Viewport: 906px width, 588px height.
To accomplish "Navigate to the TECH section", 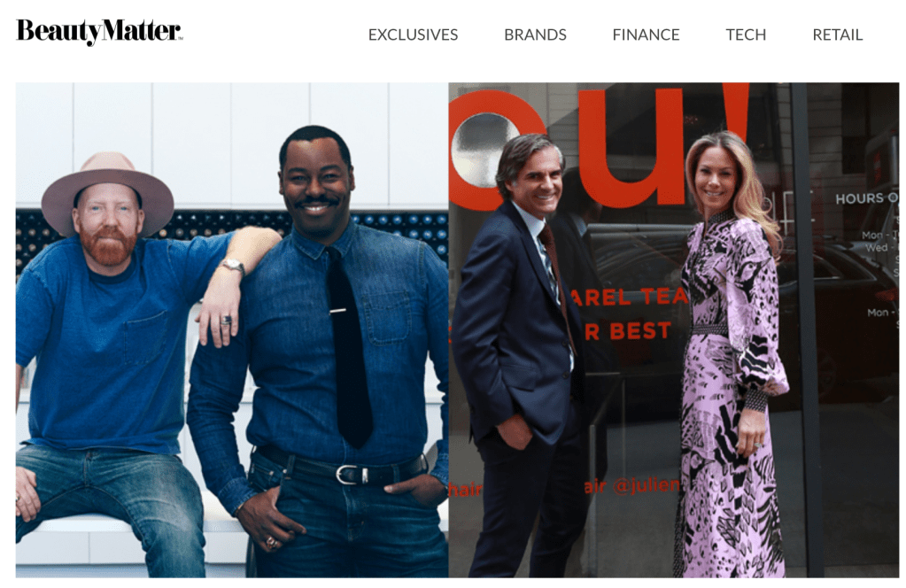I will pyautogui.click(x=746, y=35).
